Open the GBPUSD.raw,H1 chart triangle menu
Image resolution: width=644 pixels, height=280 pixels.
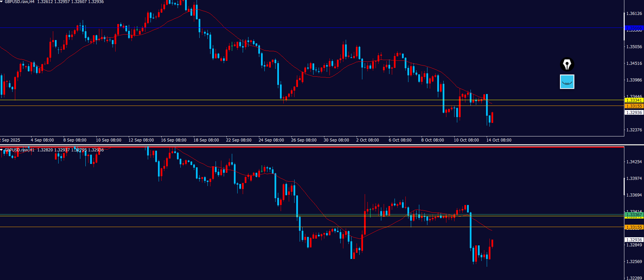point(2,150)
